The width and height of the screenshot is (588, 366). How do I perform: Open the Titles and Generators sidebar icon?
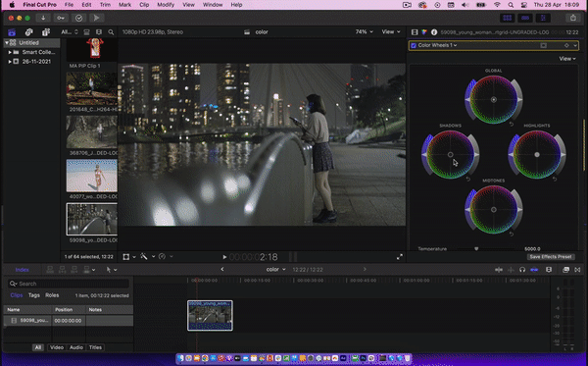[x=46, y=32]
